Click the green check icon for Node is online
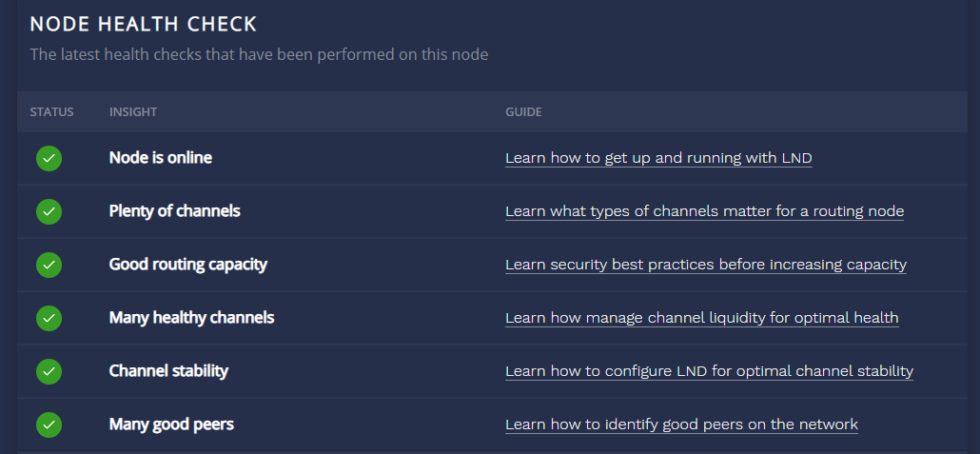Screen dimensions: 980x454 (49, 158)
